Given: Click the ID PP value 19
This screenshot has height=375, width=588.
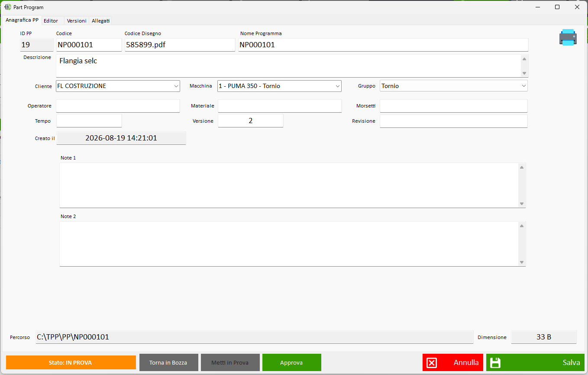Looking at the screenshot, I should 37,45.
